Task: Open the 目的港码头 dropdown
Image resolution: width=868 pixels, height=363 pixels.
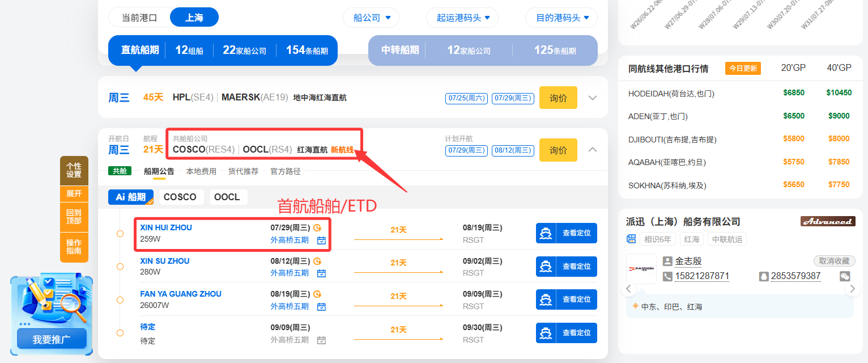Action: point(561,18)
